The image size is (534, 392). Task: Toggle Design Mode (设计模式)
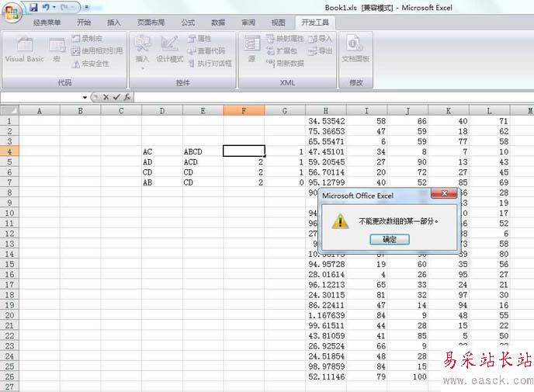point(170,50)
